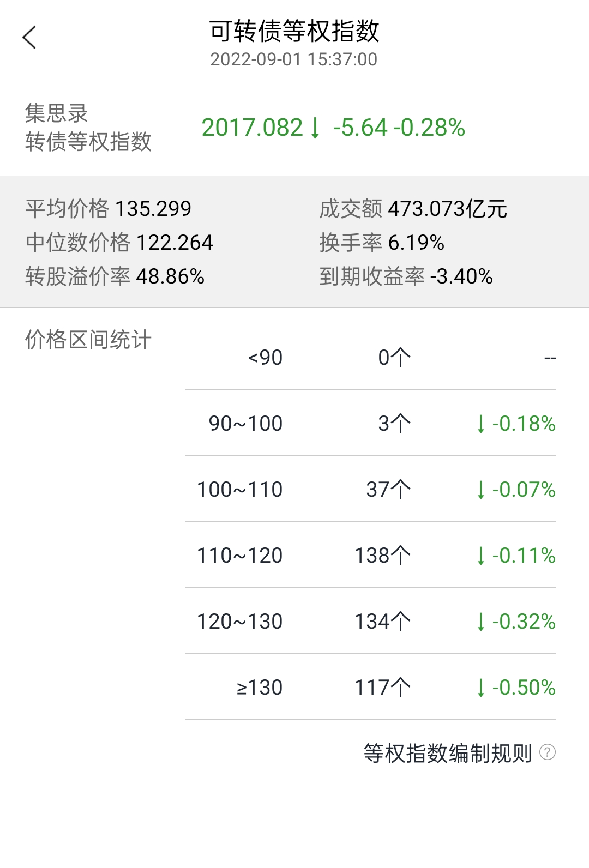The image size is (589, 868).
Task: Tap the 平均价格 135.299 stat
Action: (x=109, y=209)
